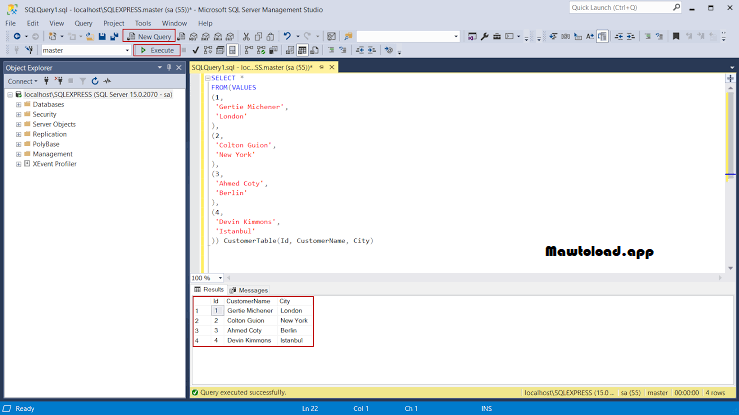Image resolution: width=739 pixels, height=415 pixels.
Task: Click the editor horizontal scrollbar
Action: 474,278
